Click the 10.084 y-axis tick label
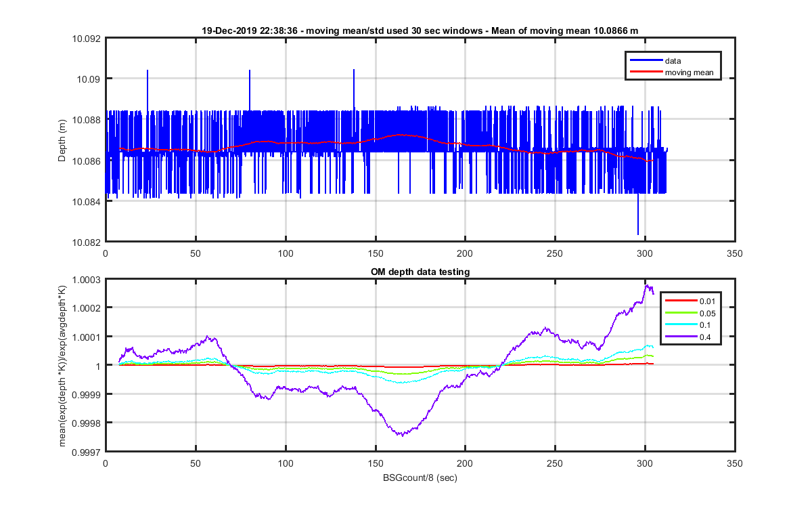This screenshot has height=508, width=812. 87,201
